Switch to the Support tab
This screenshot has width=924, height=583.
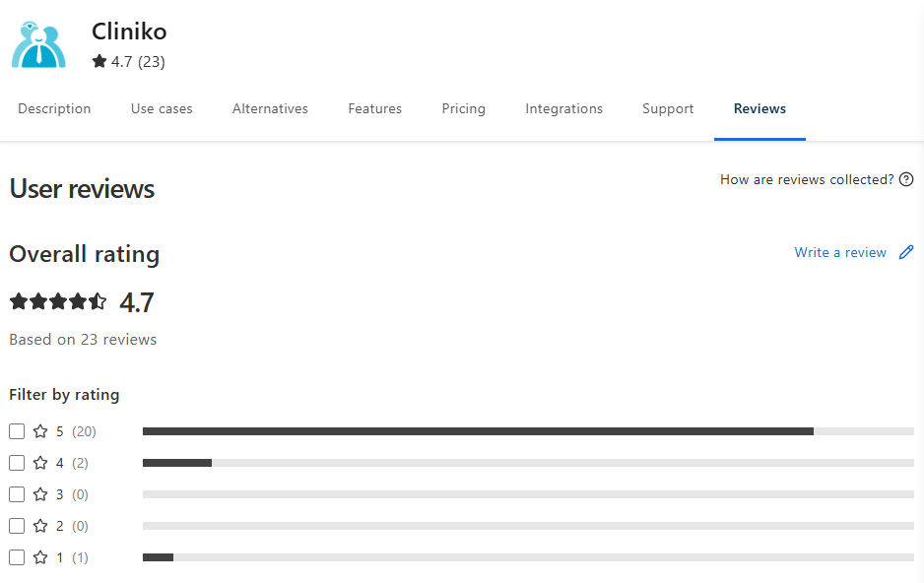(x=668, y=109)
